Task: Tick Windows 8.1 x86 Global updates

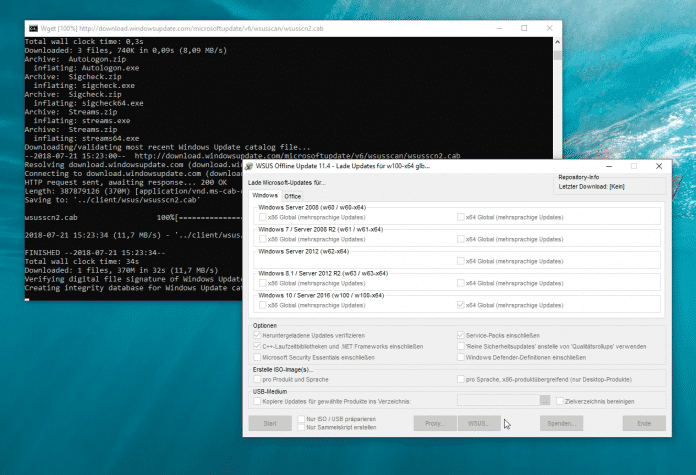Action: click(x=263, y=283)
